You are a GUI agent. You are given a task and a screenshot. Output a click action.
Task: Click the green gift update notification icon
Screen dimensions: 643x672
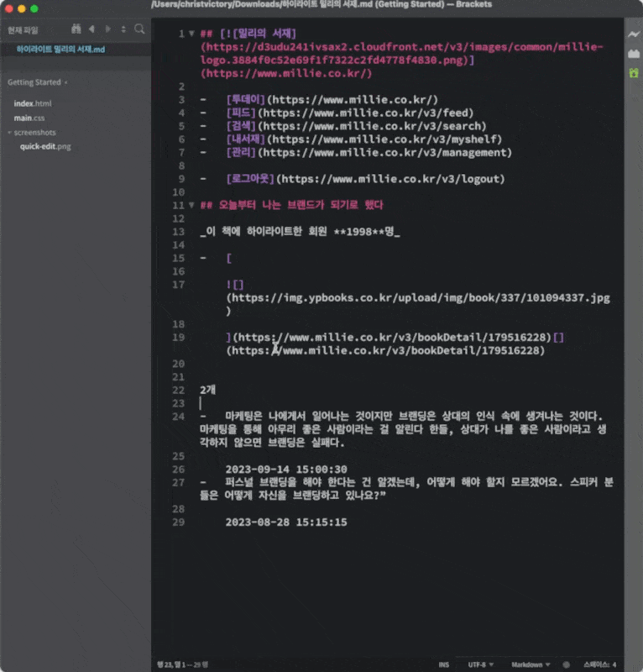click(x=634, y=73)
